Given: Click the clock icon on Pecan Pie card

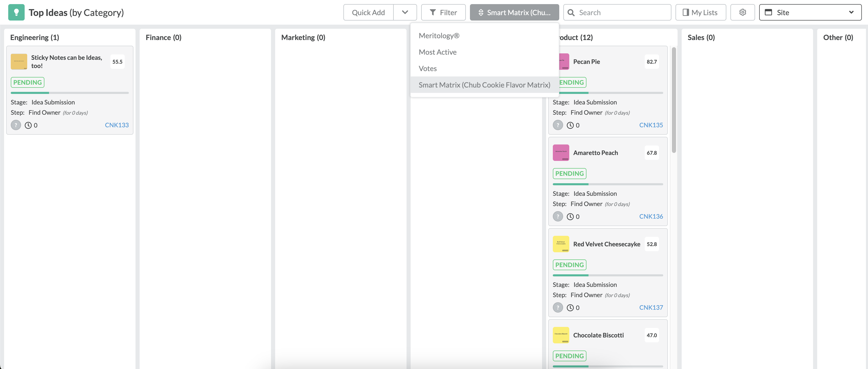Looking at the screenshot, I should click(x=570, y=125).
